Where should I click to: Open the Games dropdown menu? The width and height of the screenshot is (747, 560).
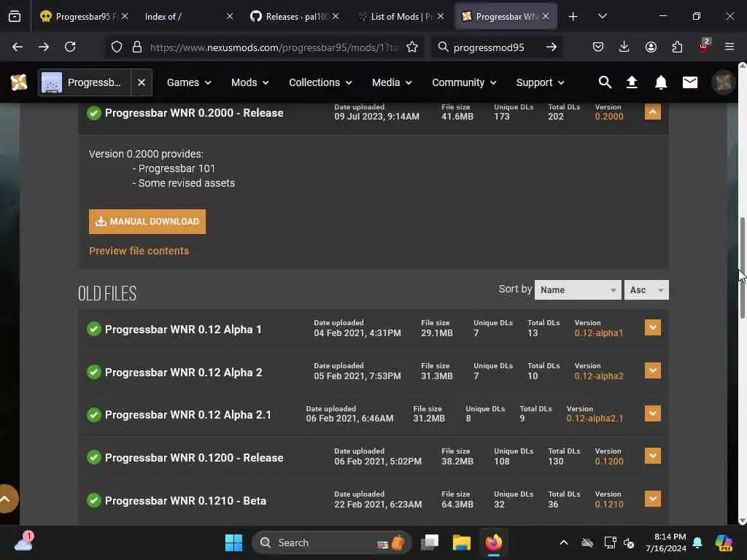pyautogui.click(x=189, y=82)
